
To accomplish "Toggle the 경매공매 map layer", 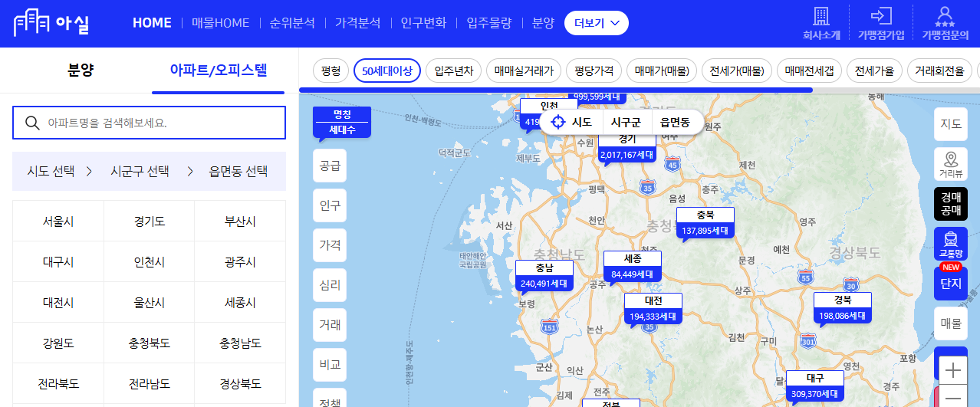I will click(x=951, y=203).
